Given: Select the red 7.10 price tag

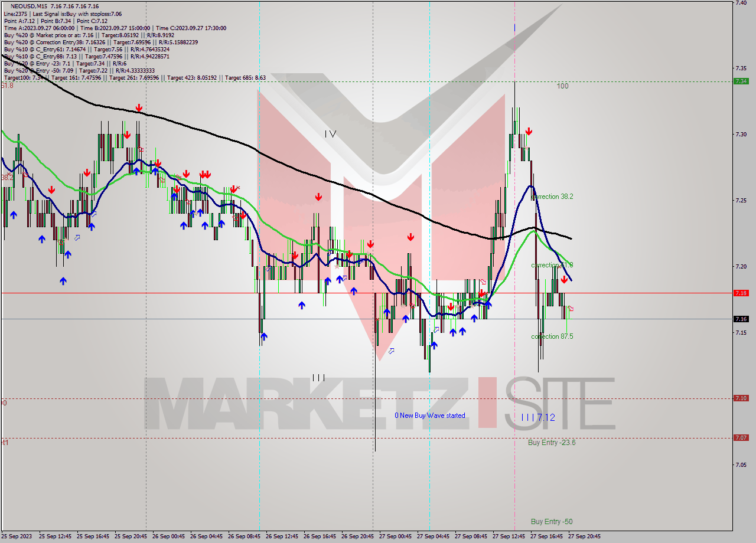Looking at the screenshot, I should [741, 398].
